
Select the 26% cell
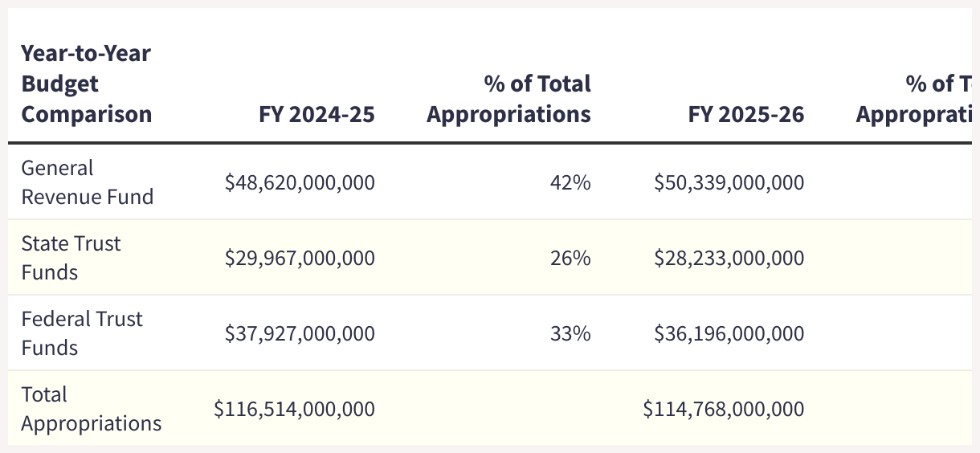570,259
